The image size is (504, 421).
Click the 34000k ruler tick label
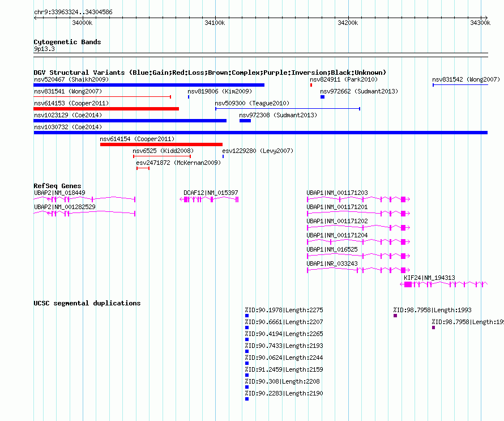[x=82, y=23]
